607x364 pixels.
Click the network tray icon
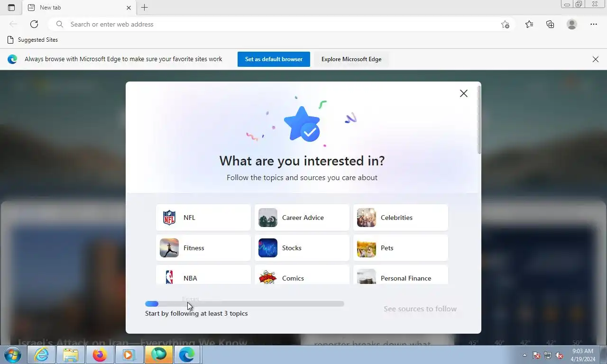[548, 355]
